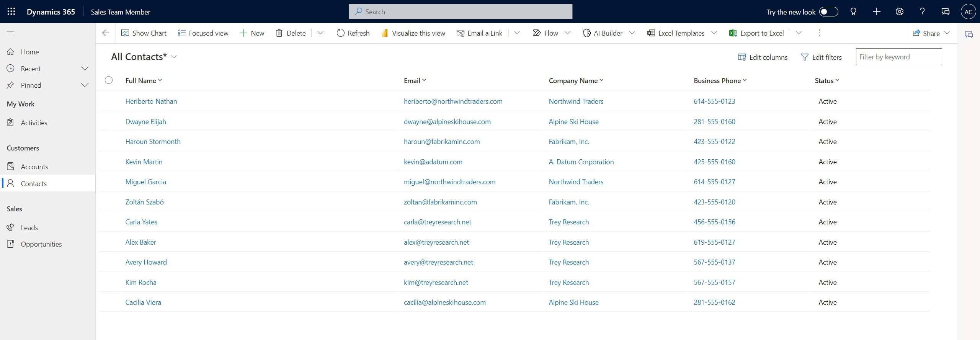Click Sales Team Member app name
Viewport: 980px width, 340px height.
tap(121, 12)
